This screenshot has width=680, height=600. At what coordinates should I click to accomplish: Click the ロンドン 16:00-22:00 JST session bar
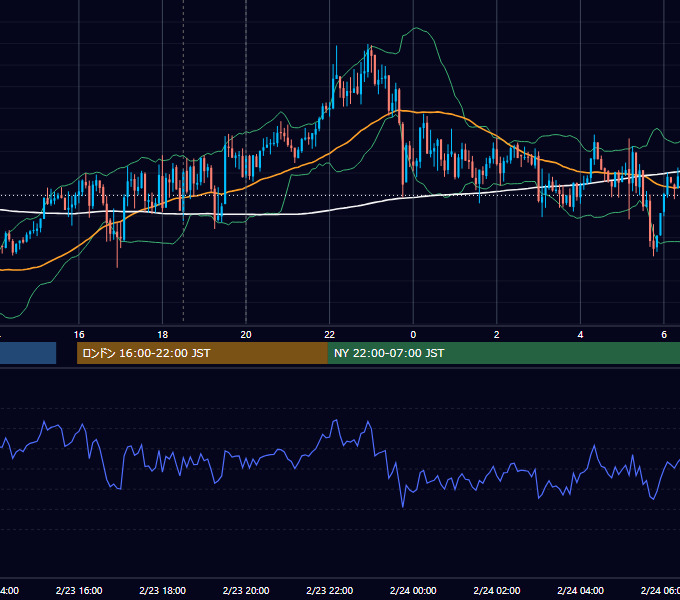202,353
